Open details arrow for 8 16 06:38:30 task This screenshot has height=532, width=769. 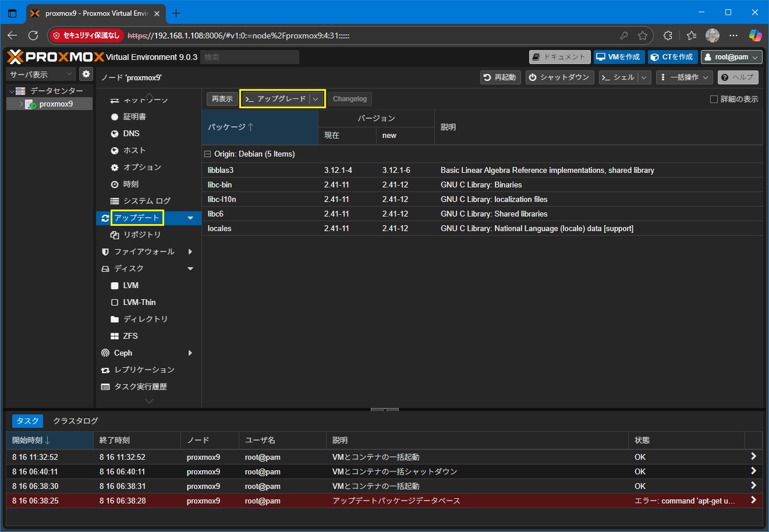click(x=753, y=485)
